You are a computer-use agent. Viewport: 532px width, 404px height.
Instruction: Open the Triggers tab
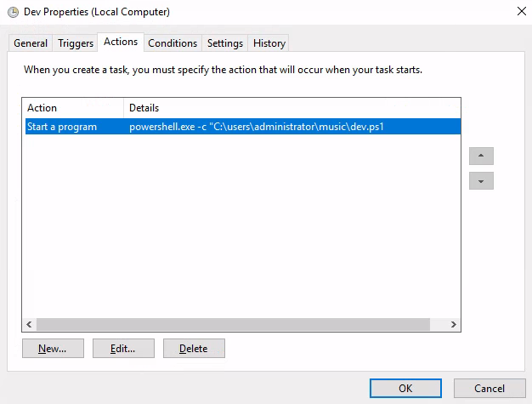click(x=76, y=43)
